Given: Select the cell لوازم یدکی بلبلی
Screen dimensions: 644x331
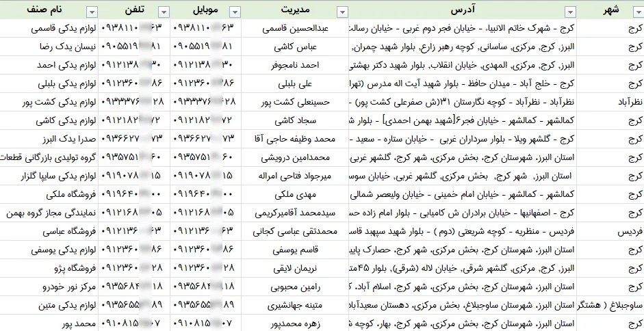Looking at the screenshot, I should (x=49, y=84).
